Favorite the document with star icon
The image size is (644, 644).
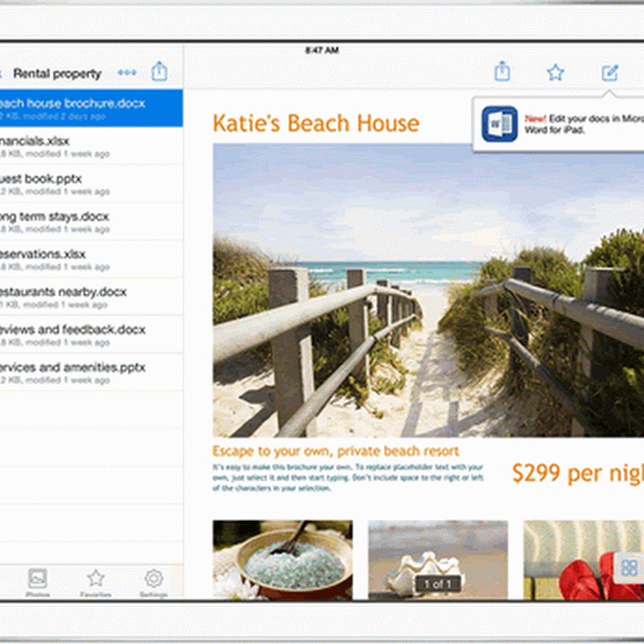555,72
